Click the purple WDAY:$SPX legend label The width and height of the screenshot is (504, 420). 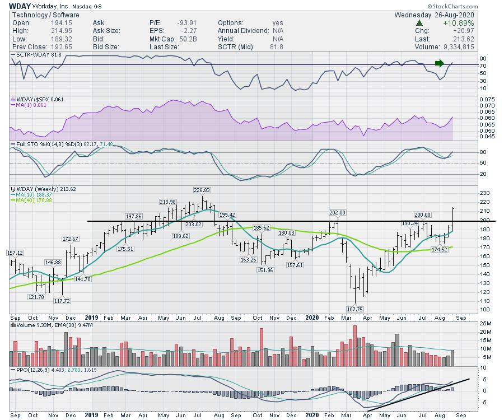click(x=34, y=99)
